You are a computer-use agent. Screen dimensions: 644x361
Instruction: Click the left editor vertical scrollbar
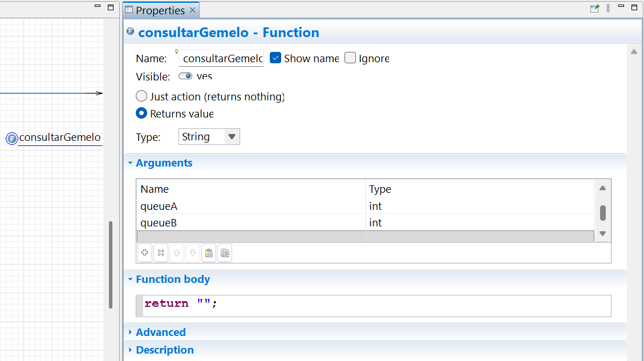point(111,265)
